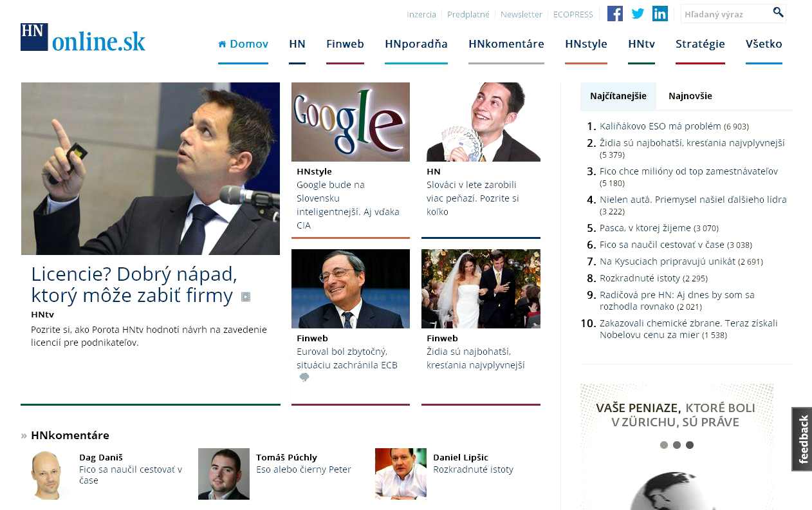This screenshot has width=812, height=510.
Task: Open the Stratégie menu item
Action: [700, 44]
